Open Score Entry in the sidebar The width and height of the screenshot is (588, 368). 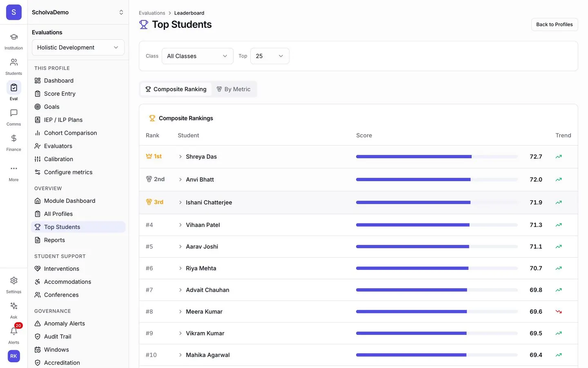[x=78, y=94]
